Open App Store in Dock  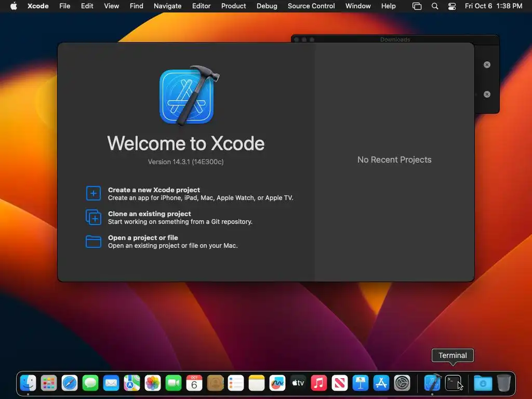pos(381,383)
